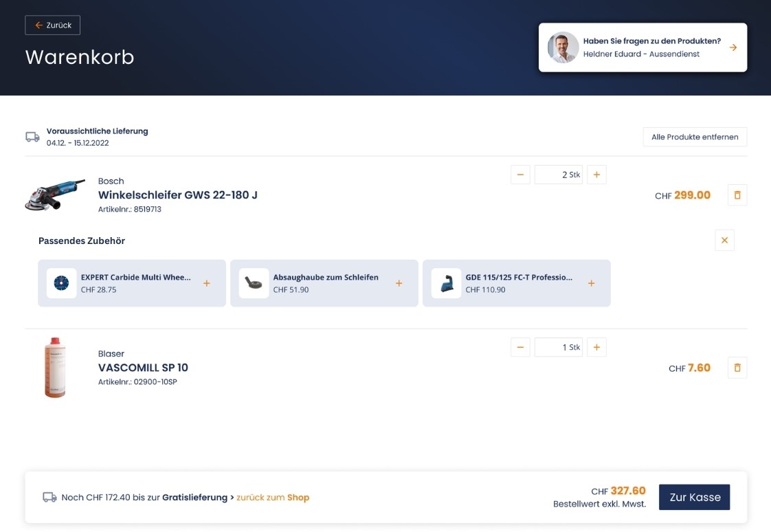Increase quantity of the Winkelschleifer GWS 22-180 J
771x532 pixels.
596,175
